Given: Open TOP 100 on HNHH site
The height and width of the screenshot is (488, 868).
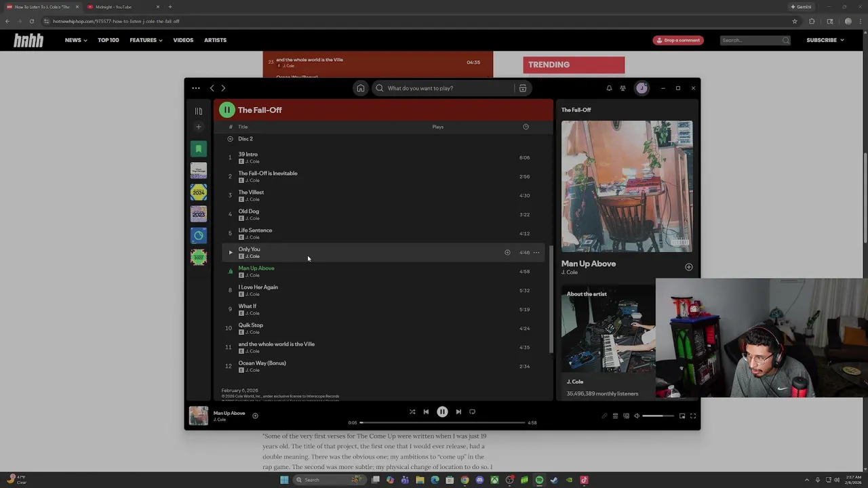Looking at the screenshot, I should [x=108, y=40].
